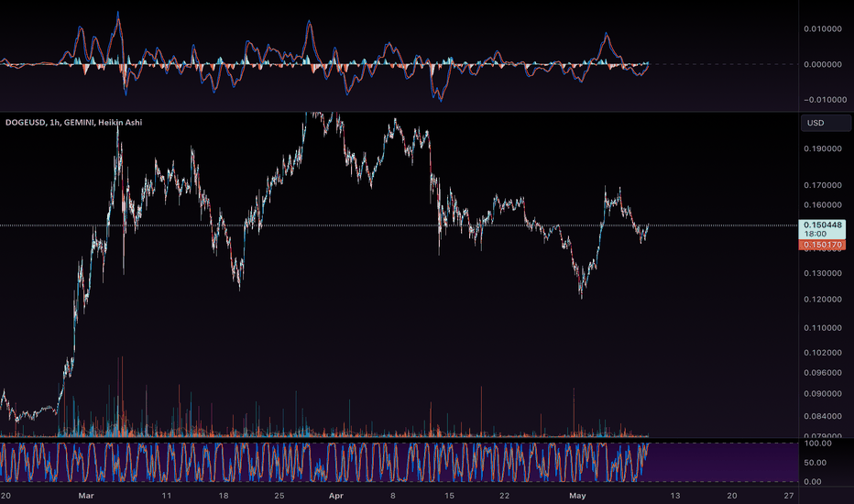Select the 0.170000 price axis label

[823, 185]
